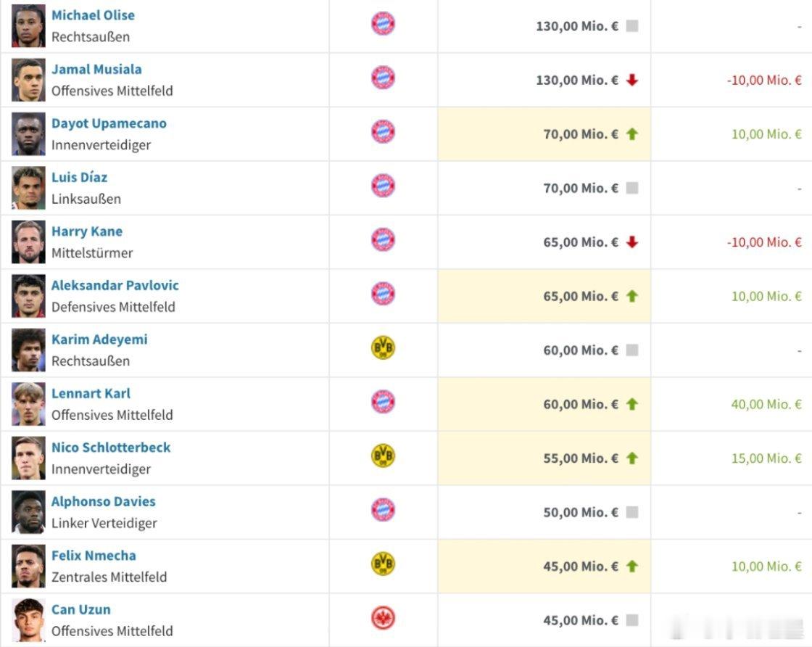Image resolution: width=812 pixels, height=647 pixels.
Task: Click Lennart Karl's 40,00 Mio. € value change
Action: click(x=766, y=404)
